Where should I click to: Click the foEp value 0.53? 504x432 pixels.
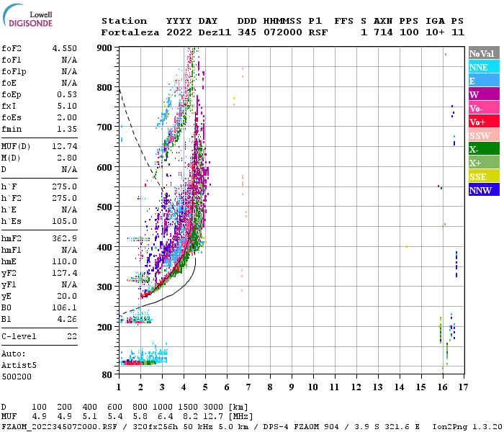[x=67, y=94]
